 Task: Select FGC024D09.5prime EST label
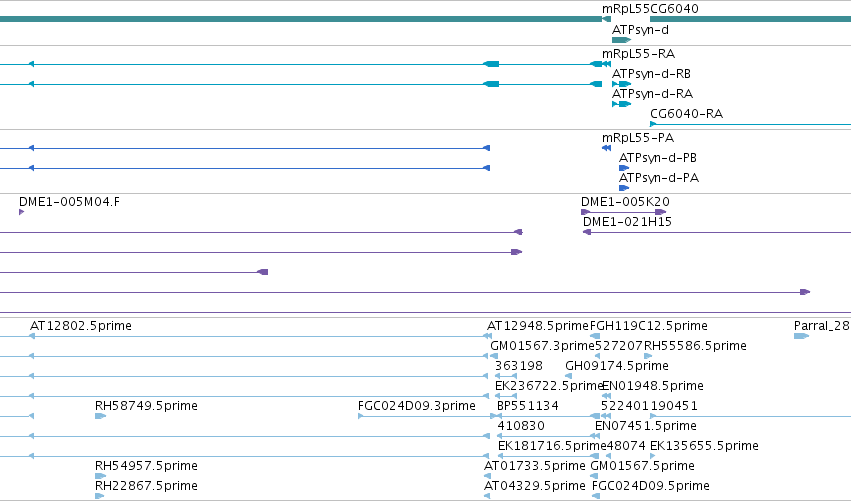click(651, 486)
